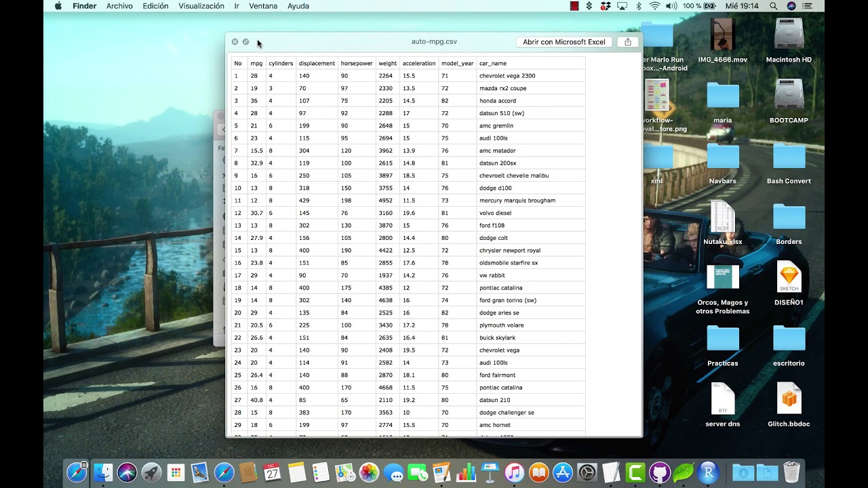Select the Nutaku.xlsx file on desktop

pyautogui.click(x=723, y=222)
